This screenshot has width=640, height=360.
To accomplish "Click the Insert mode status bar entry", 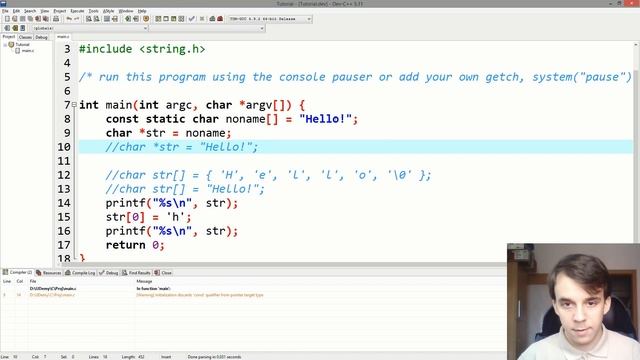I will click(166, 357).
